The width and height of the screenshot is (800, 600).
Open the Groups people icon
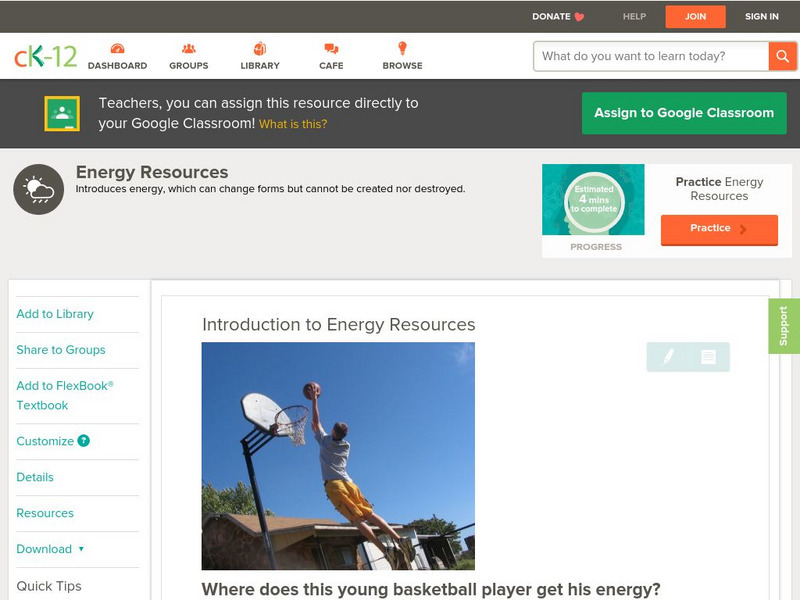[189, 48]
